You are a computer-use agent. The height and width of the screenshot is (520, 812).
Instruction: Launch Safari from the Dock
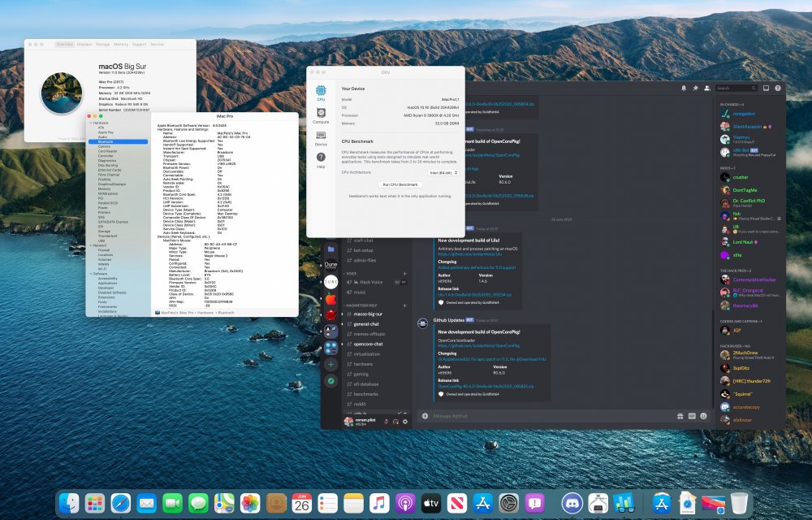coord(121,503)
